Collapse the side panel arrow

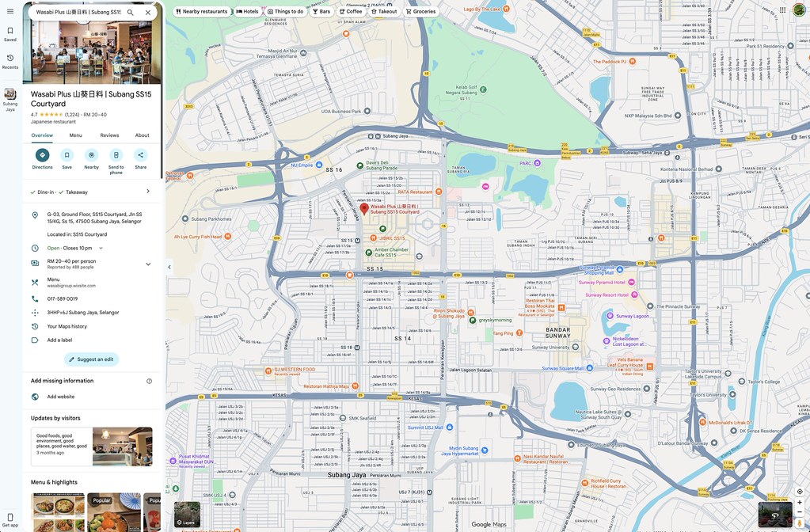click(169, 267)
